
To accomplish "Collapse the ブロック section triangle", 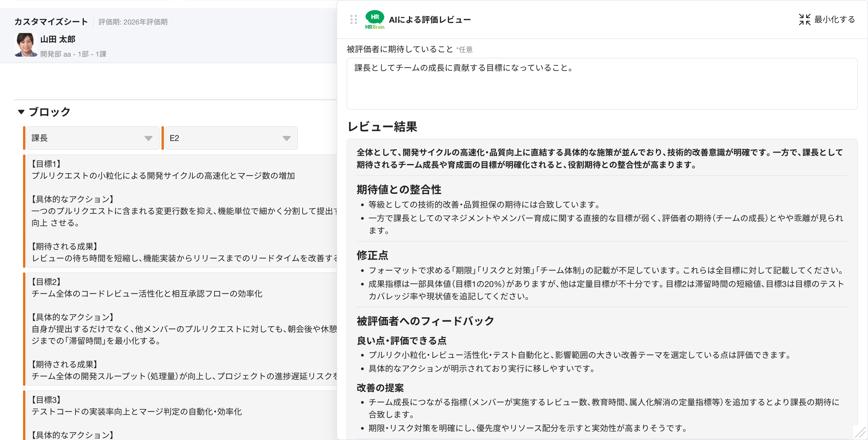I will coord(21,112).
